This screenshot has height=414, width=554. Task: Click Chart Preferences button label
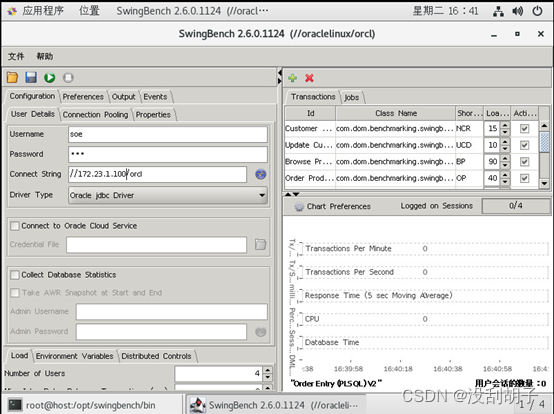click(x=338, y=206)
